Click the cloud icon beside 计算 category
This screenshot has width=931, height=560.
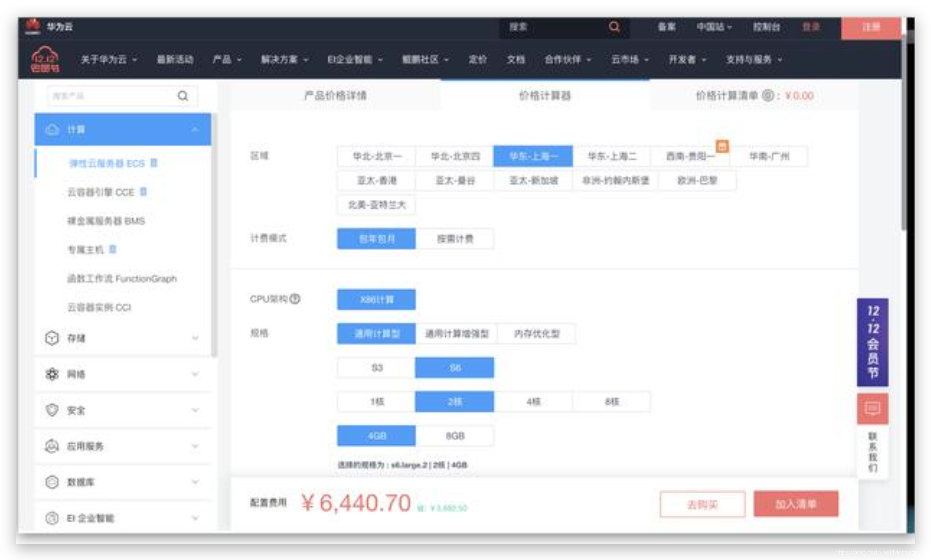pos(52,129)
